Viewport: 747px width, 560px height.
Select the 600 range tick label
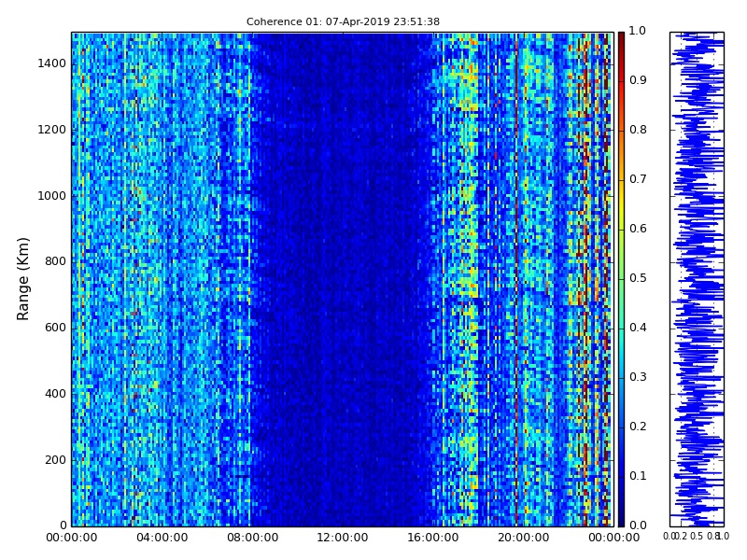(55, 328)
